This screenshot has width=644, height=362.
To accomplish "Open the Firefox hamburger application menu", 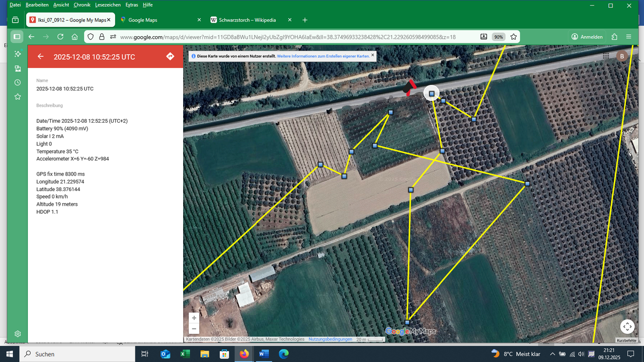I will pyautogui.click(x=628, y=36).
